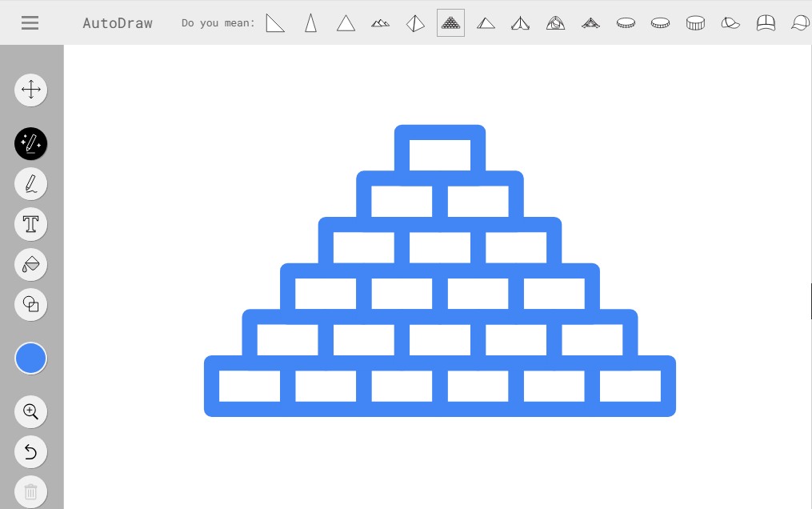
Task: Choose the dome tent suggestion
Action: 556,23
